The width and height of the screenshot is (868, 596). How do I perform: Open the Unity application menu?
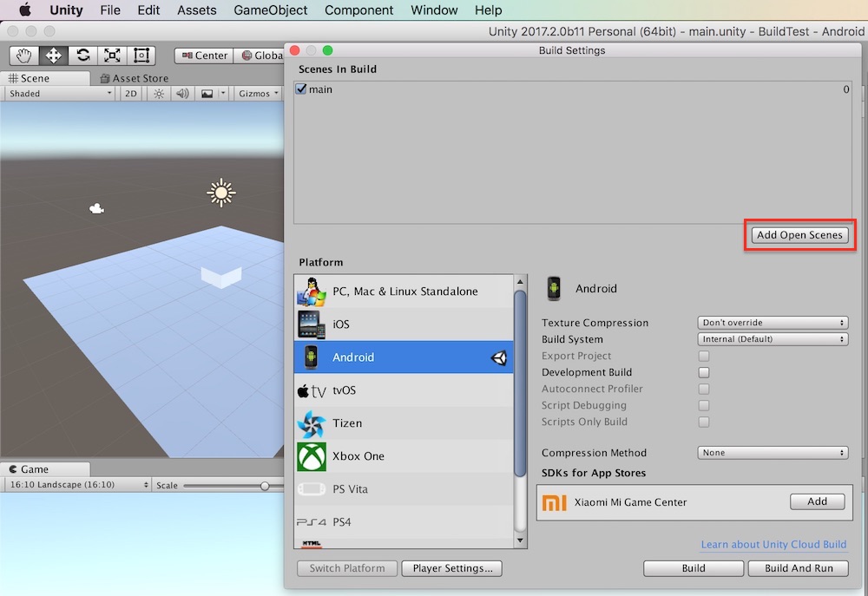click(66, 10)
